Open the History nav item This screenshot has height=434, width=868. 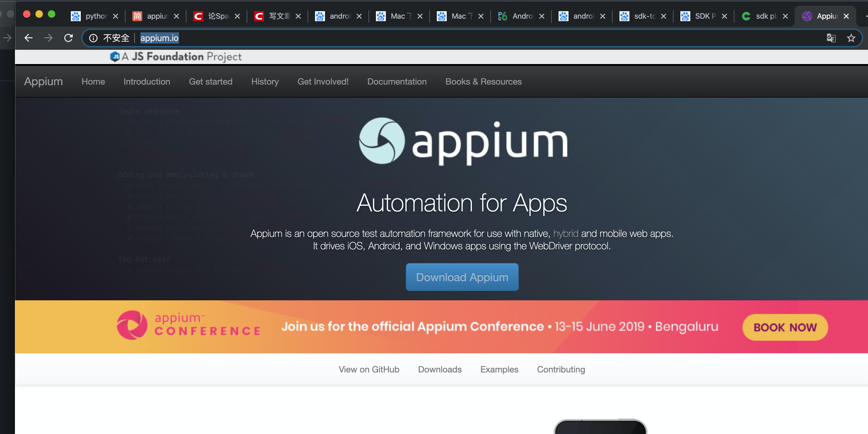[x=265, y=81]
